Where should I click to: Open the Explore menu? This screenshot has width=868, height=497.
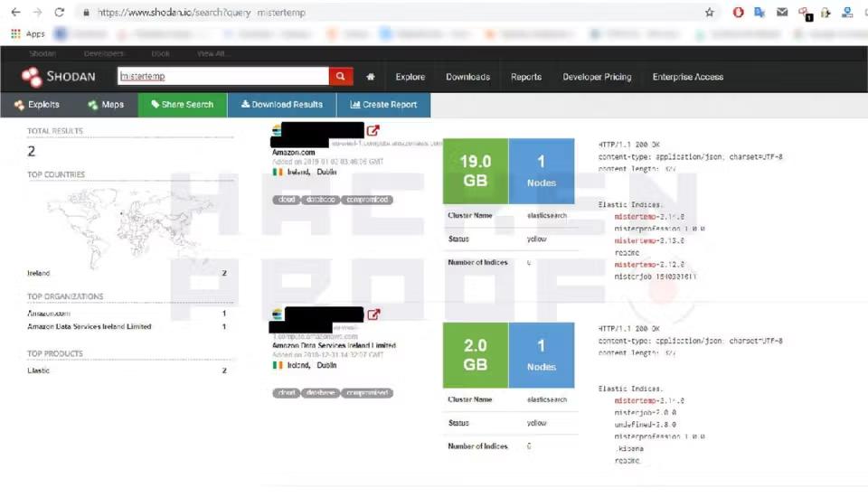tap(410, 77)
